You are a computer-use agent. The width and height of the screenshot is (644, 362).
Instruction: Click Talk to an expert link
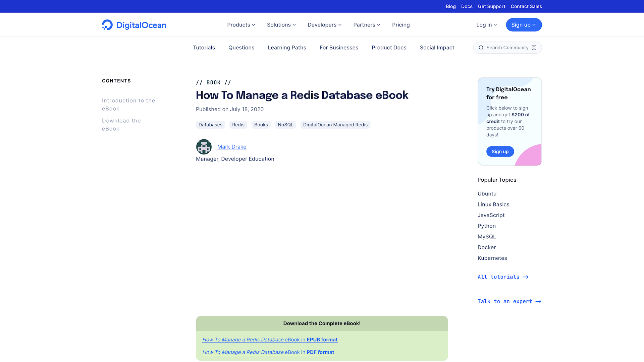click(509, 301)
